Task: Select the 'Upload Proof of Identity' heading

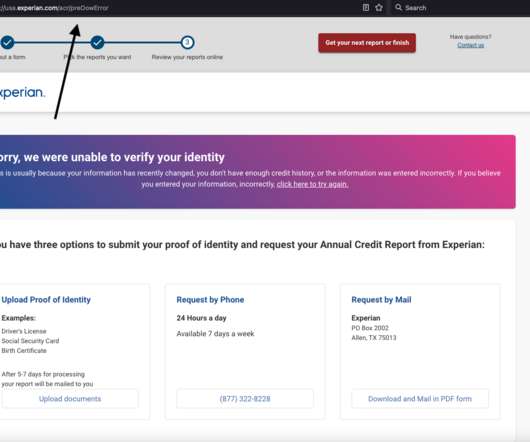Action: 46,300
